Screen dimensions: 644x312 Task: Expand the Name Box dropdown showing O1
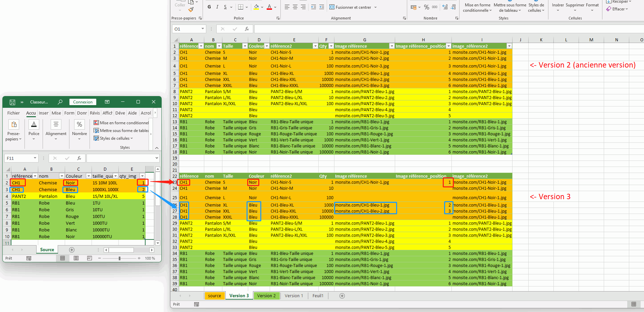point(203,29)
